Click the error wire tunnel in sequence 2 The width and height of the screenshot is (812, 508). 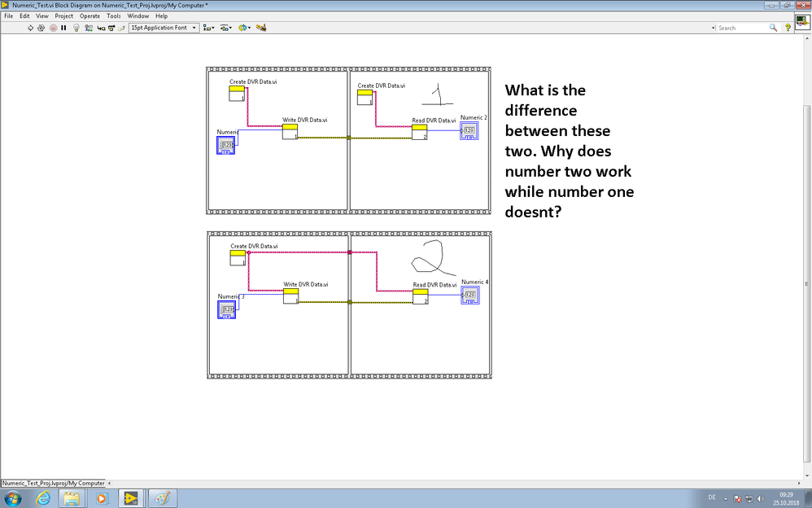tap(350, 302)
